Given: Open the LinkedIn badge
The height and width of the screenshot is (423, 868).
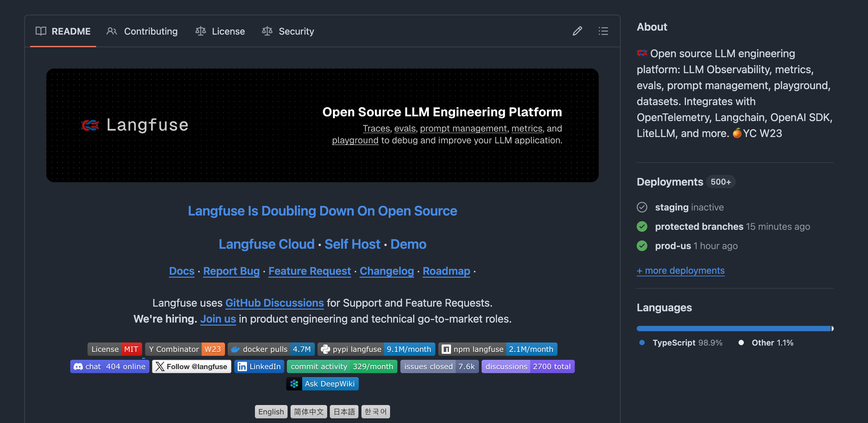Looking at the screenshot, I should (259, 366).
